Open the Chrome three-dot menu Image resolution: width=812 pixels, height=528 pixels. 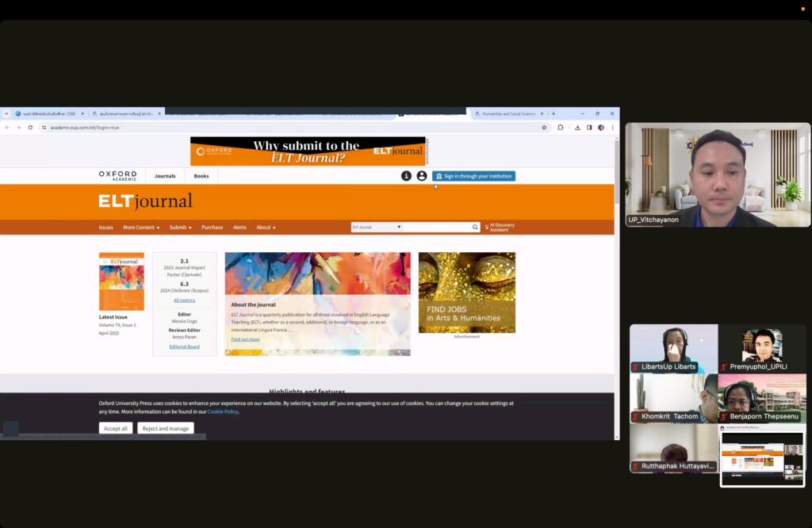point(613,128)
